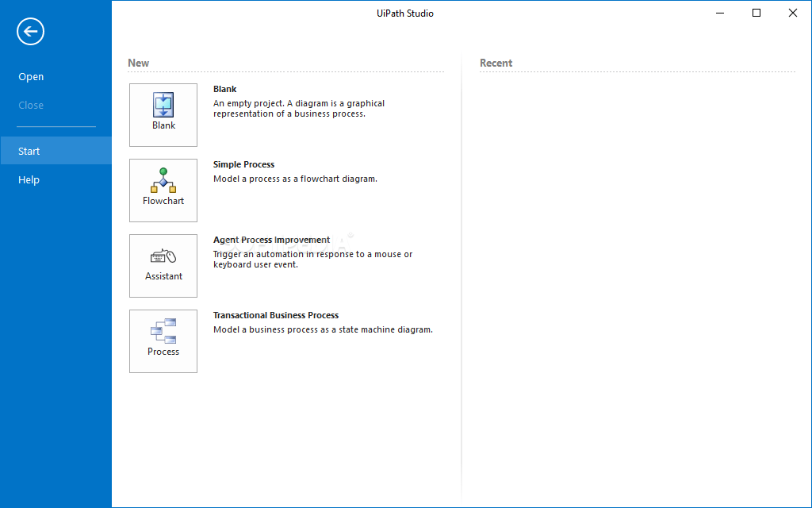Close the UiPath Studio window
Screen dimensions: 812x508
click(x=792, y=13)
